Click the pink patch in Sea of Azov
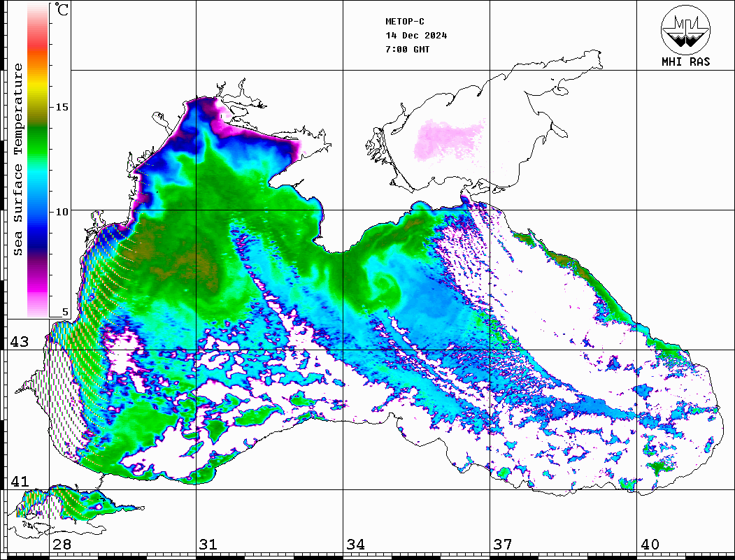Screen dimensions: 735x560 point(448,138)
